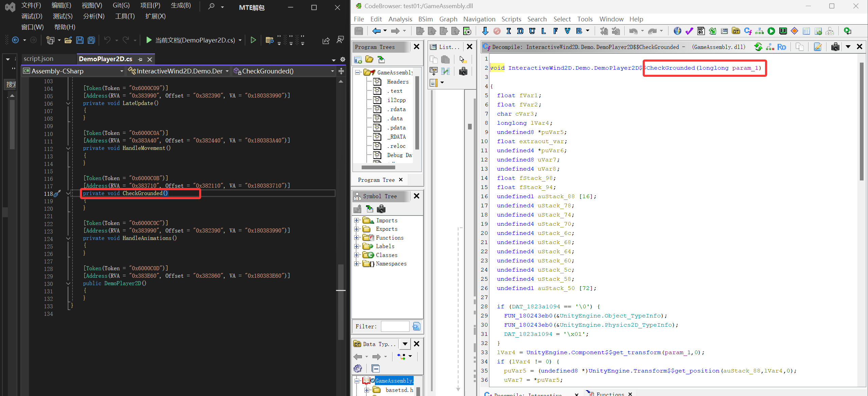Open Data Type Manager DT icon

[x=736, y=31]
